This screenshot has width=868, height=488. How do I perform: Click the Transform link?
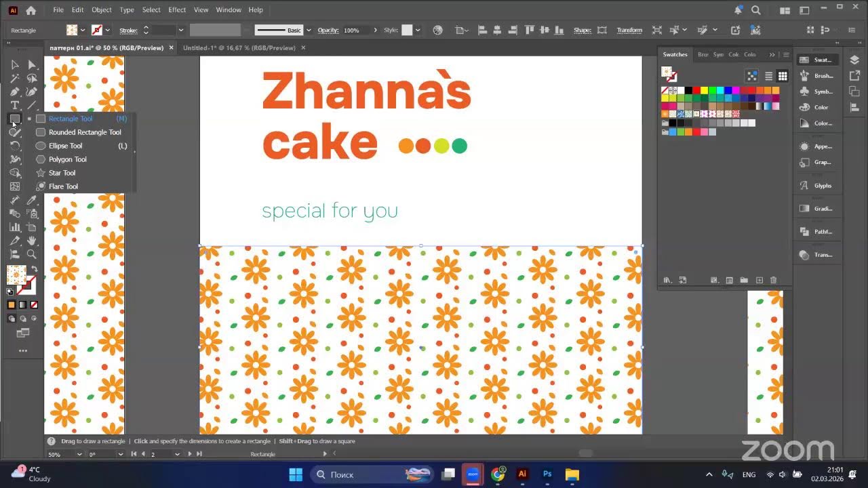coord(629,30)
